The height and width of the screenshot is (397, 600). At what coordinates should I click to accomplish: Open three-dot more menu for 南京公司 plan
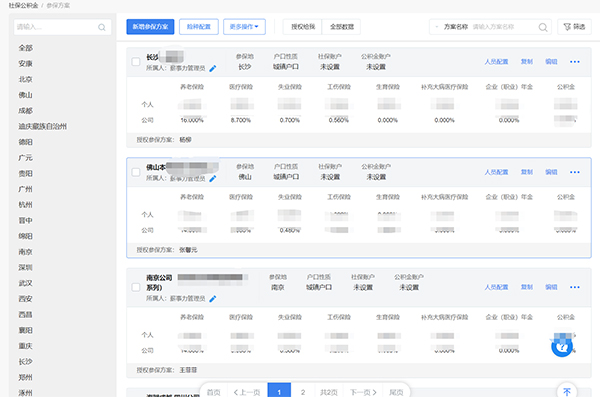(x=574, y=287)
